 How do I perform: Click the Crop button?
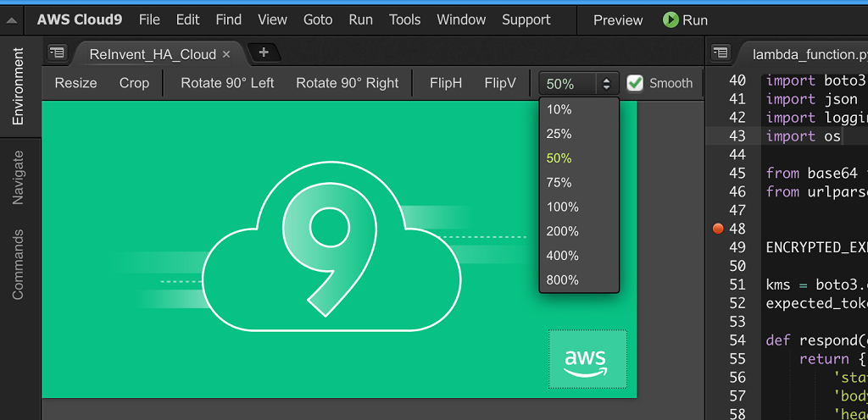tap(134, 83)
